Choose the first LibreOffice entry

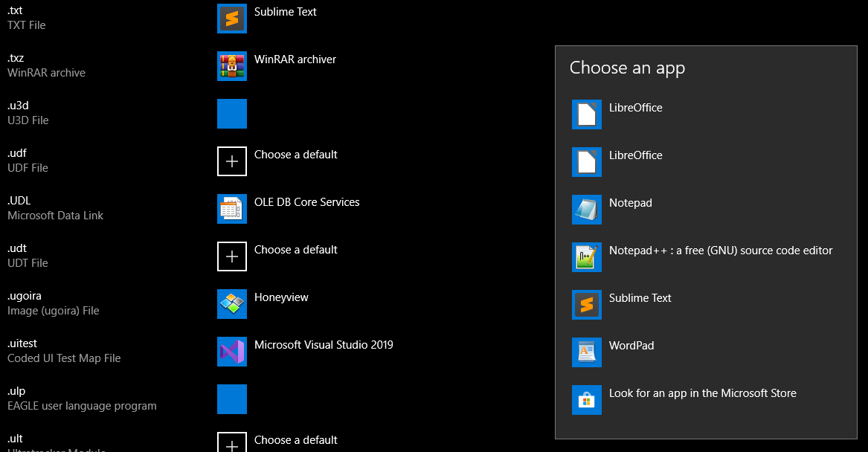635,108
